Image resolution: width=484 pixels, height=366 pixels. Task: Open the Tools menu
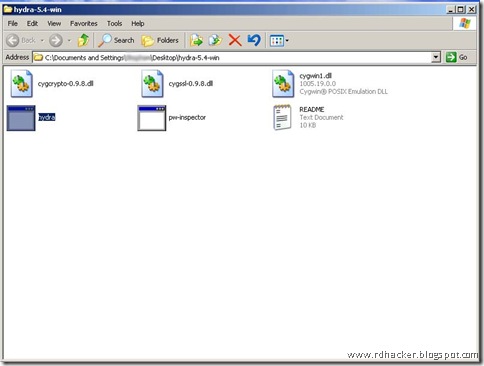[x=114, y=23]
